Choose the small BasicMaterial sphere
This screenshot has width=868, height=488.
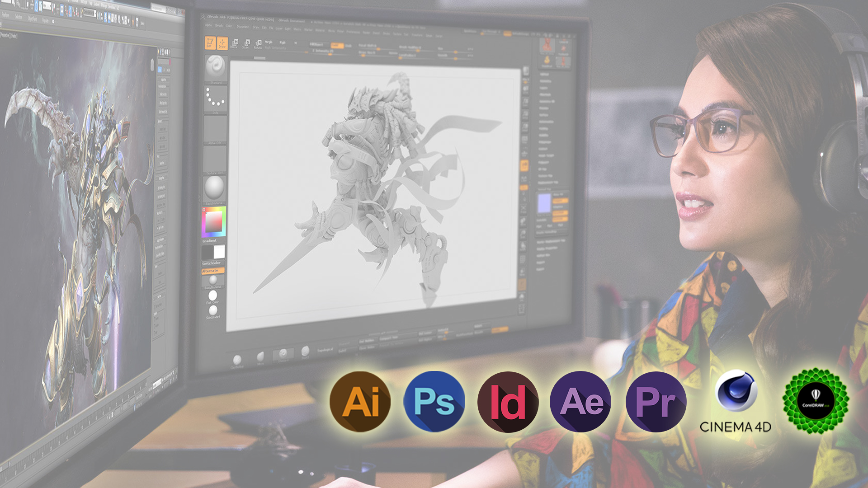coord(213,282)
